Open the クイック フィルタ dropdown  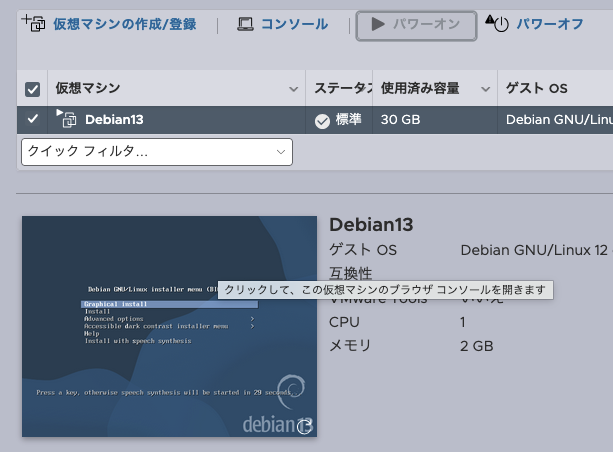click(157, 152)
